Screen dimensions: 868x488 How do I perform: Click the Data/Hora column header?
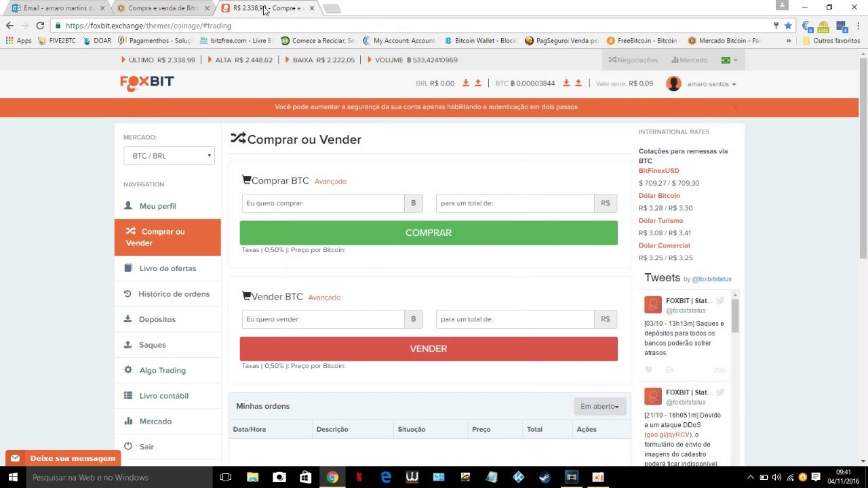[250, 429]
